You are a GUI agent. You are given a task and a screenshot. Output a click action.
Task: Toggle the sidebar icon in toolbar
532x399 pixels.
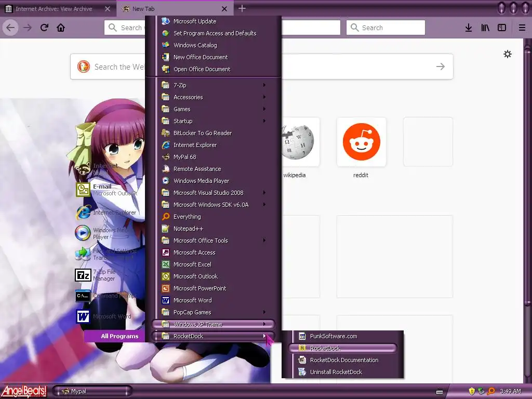click(x=502, y=28)
